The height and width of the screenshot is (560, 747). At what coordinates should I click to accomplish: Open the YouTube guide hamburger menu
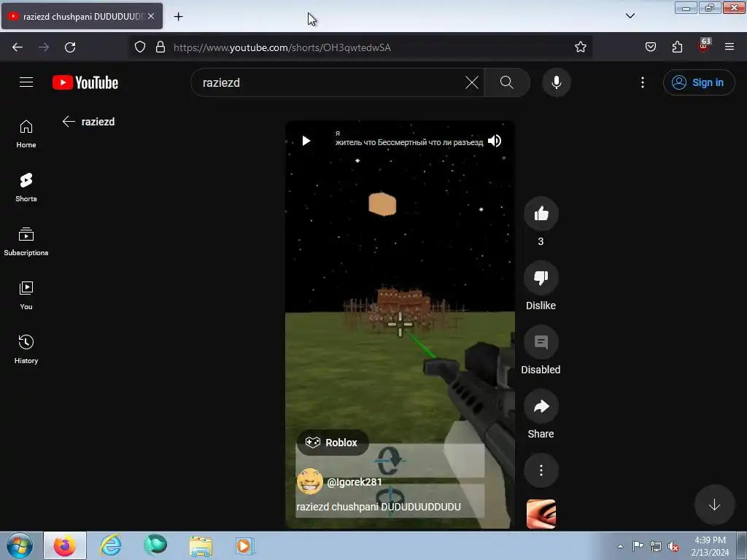pos(26,82)
